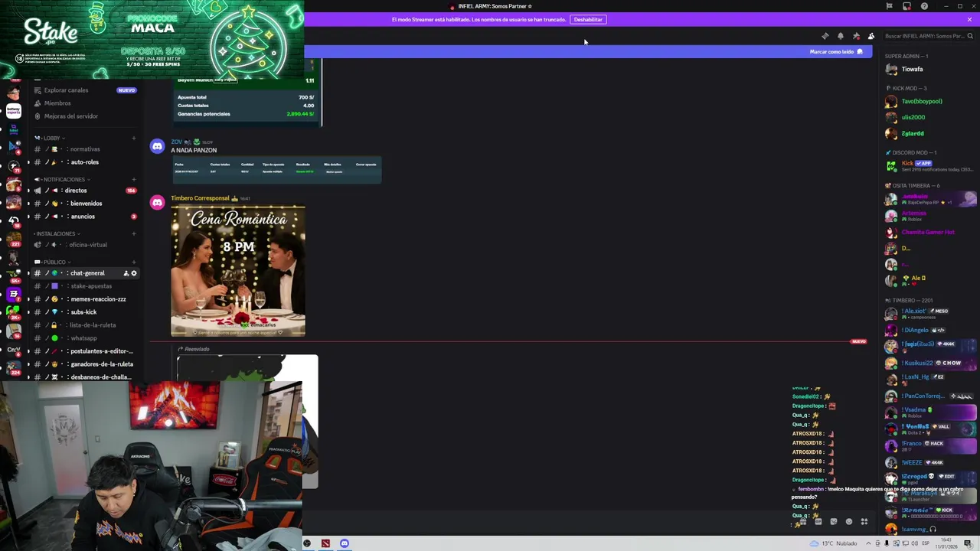
Task: Dismiss the purple streamer mode banner
Action: coord(969,19)
